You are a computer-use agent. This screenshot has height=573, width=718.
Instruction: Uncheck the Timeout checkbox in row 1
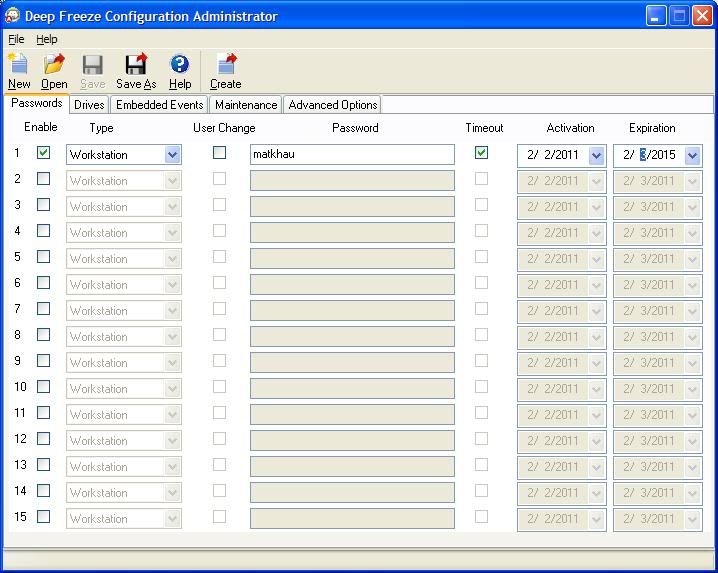click(481, 153)
